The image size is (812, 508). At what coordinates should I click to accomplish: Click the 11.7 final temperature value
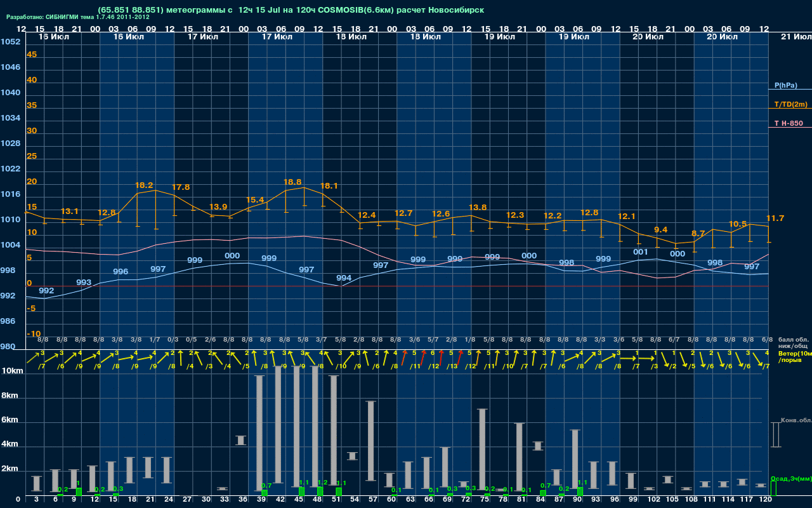click(775, 218)
